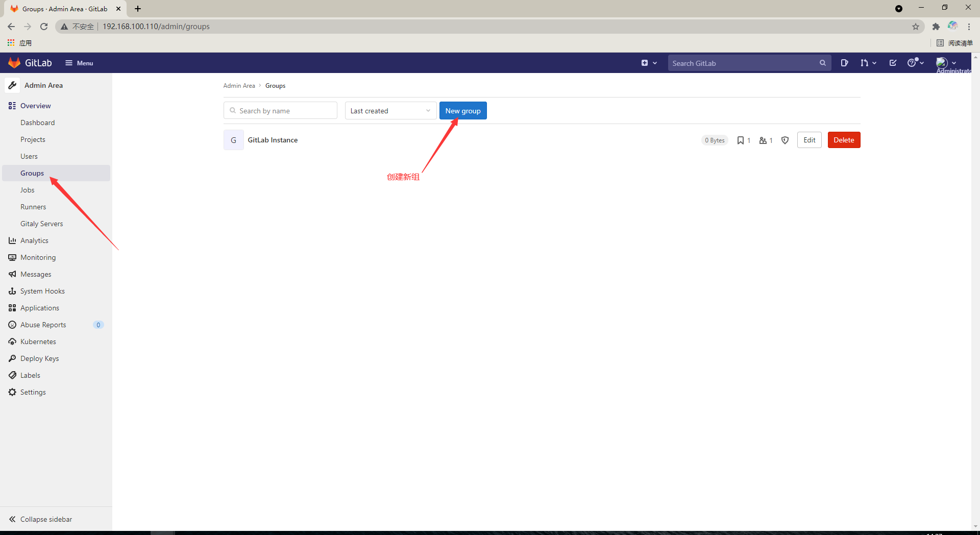Click the not secure warning icon

pyautogui.click(x=64, y=27)
